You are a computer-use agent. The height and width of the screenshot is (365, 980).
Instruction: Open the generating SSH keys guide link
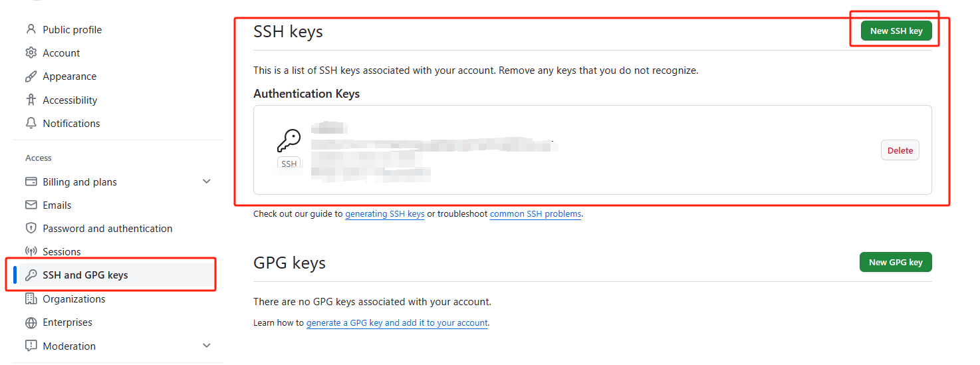click(384, 214)
